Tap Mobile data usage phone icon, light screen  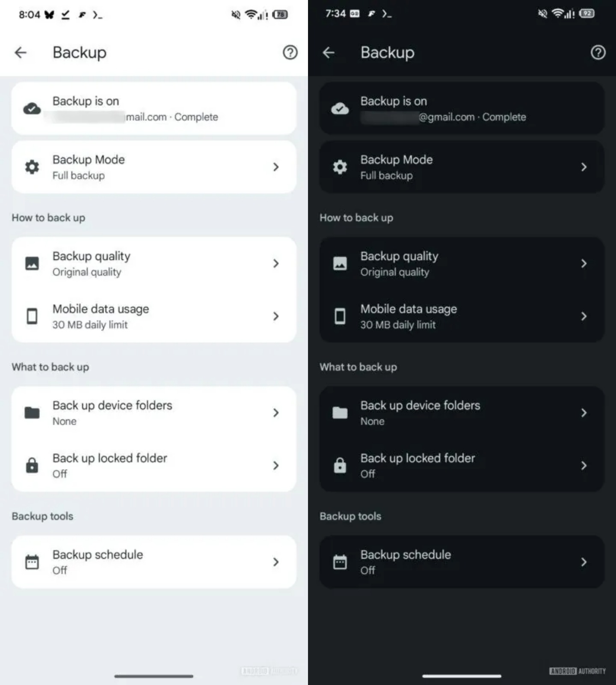click(32, 316)
